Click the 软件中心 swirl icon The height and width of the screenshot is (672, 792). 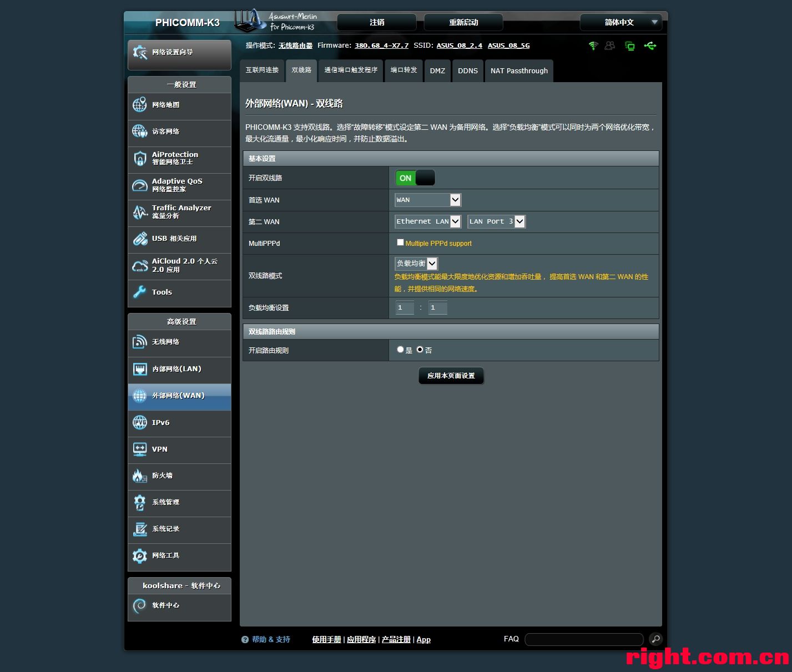tap(140, 605)
